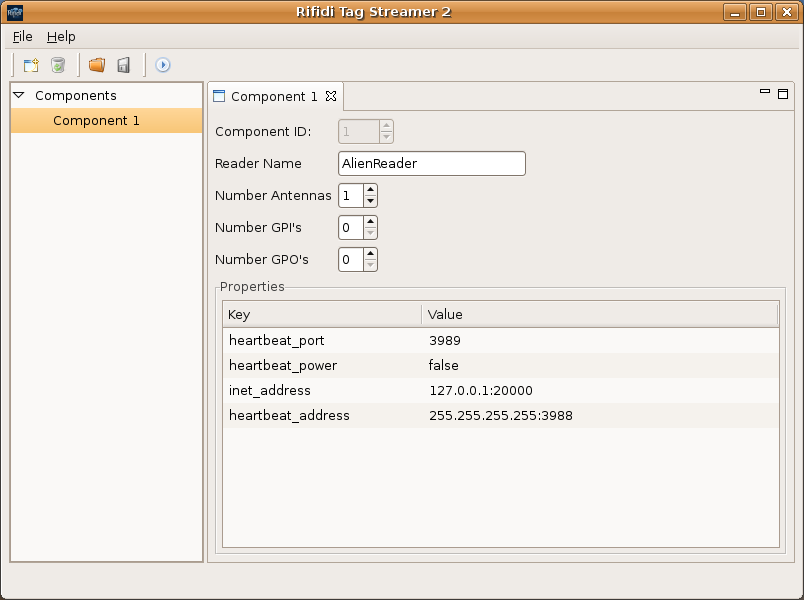Maximize the Component 1 editor panel
Viewport: 804px width, 600px height.
pos(783,93)
